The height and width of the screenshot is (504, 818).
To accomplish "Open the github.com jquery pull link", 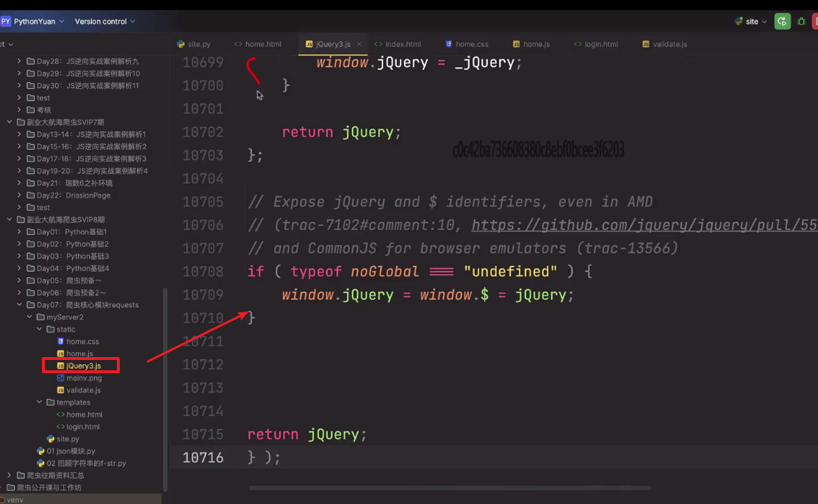I will tap(645, 225).
